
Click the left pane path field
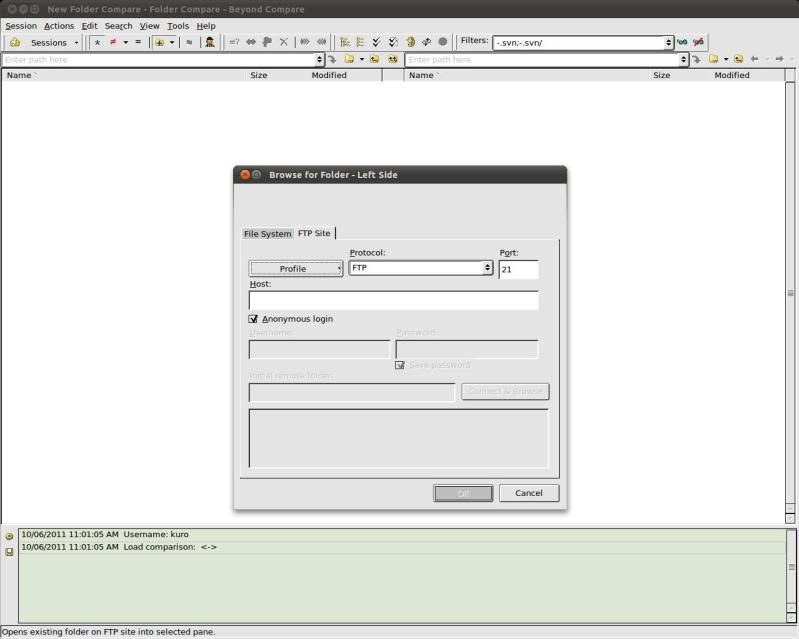[x=159, y=60]
